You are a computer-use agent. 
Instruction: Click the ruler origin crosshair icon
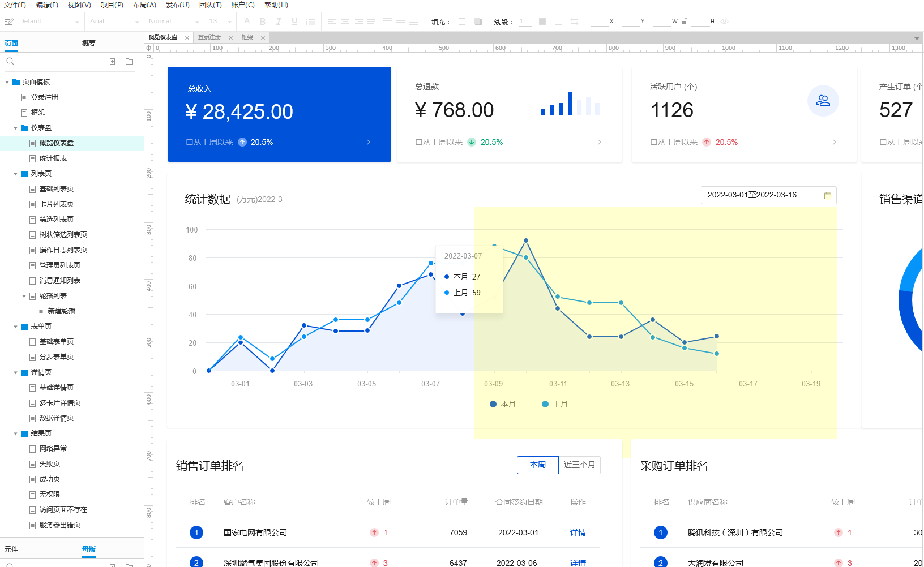click(149, 48)
